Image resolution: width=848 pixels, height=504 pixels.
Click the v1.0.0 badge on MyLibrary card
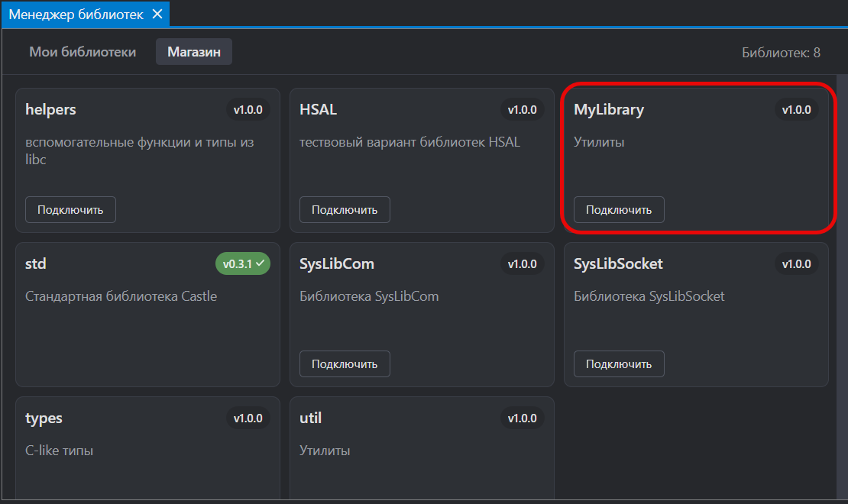click(796, 110)
